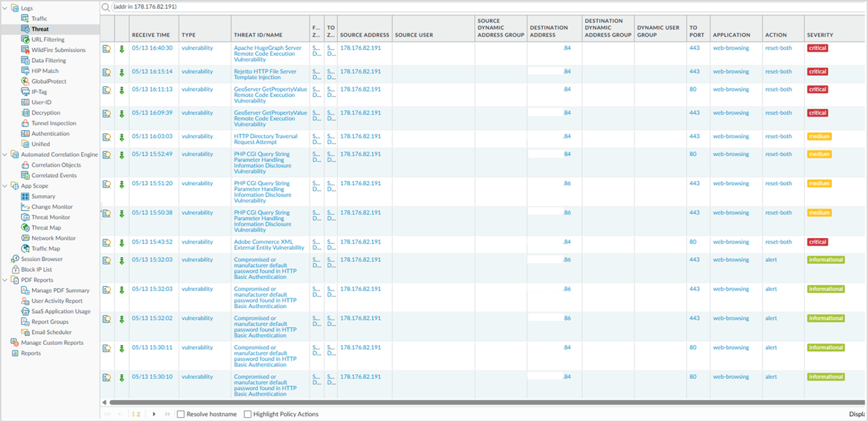
Task: Collapse the Logs tree section
Action: (x=6, y=8)
